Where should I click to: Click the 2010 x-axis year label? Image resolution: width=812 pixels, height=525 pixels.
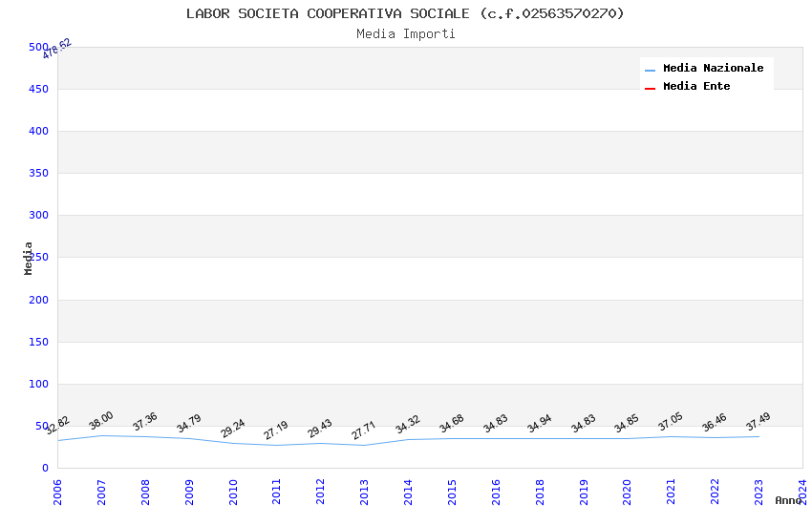point(233,492)
